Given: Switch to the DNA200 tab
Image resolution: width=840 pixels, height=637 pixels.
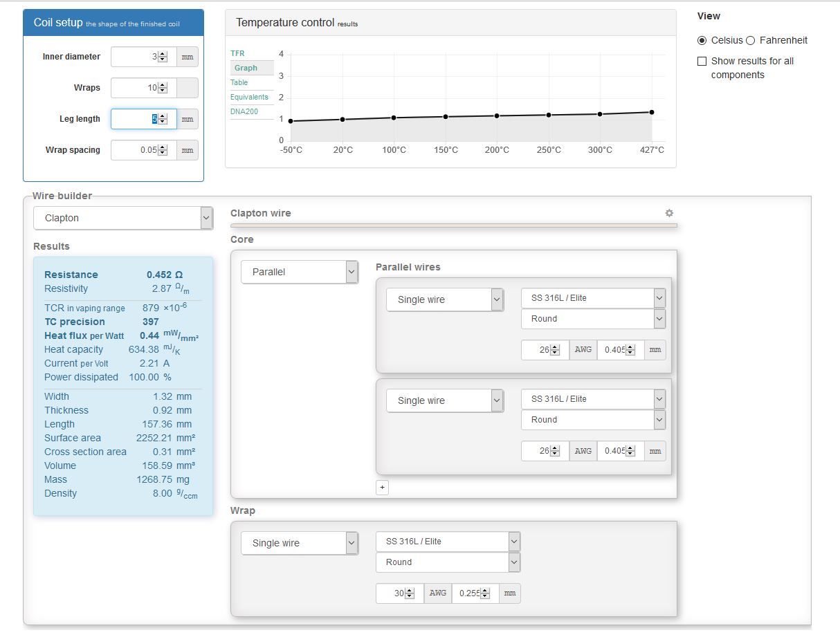Looking at the screenshot, I should point(244,111).
